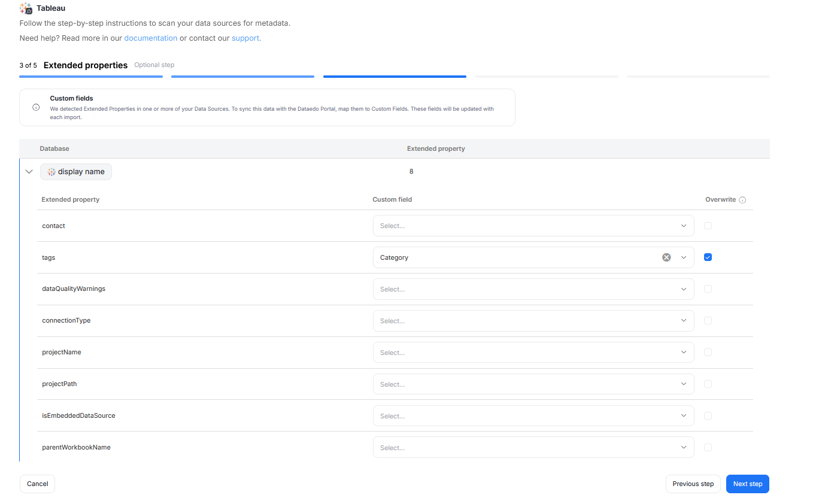Click the third progress step bar

click(395, 77)
